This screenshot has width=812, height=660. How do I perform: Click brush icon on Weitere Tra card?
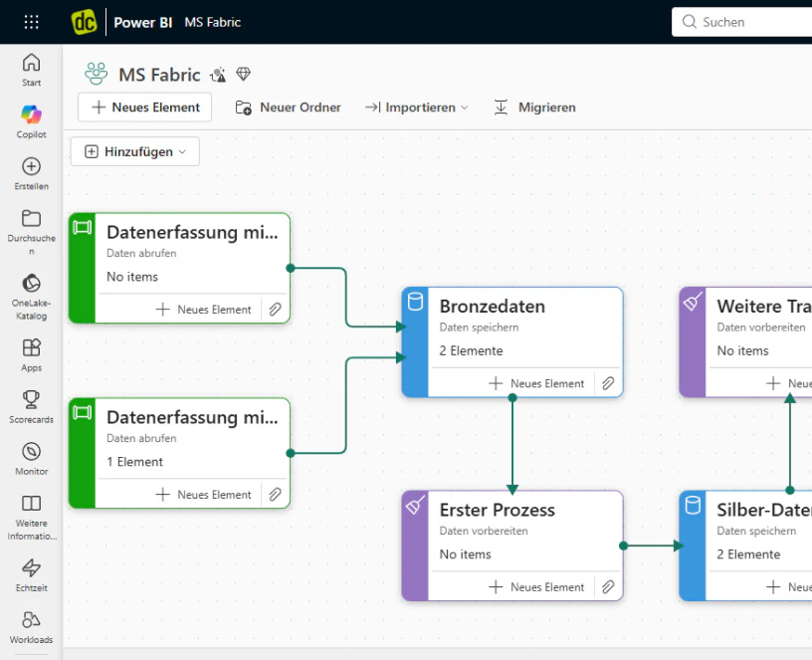tap(693, 301)
